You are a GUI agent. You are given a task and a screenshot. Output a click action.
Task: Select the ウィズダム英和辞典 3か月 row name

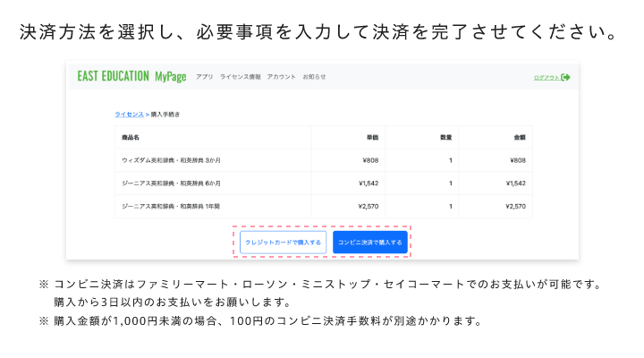171,160
